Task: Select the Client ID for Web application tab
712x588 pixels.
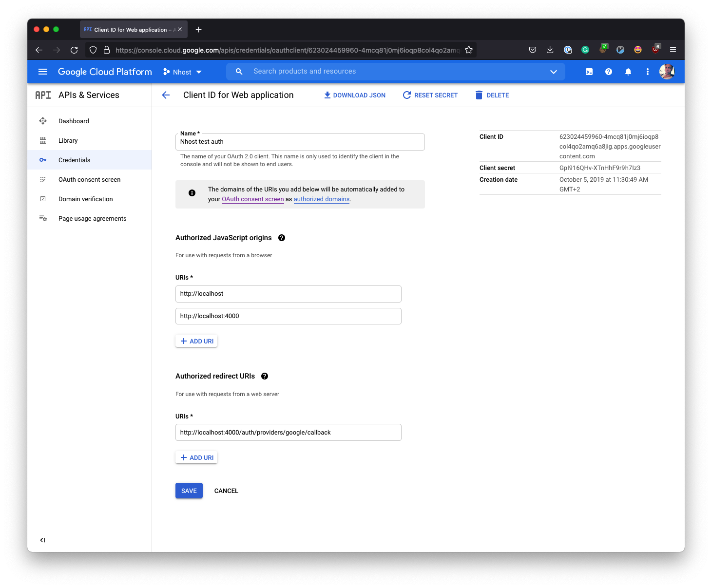Action: 134,30
